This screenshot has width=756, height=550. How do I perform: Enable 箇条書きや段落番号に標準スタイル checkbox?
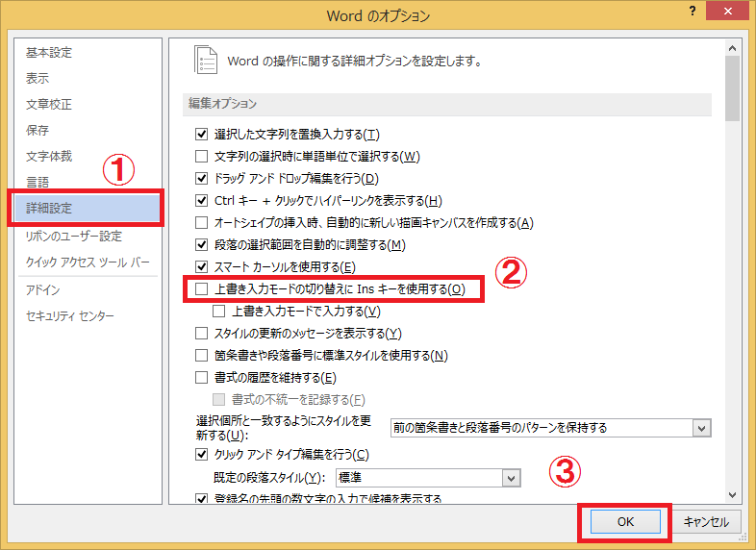point(201,355)
